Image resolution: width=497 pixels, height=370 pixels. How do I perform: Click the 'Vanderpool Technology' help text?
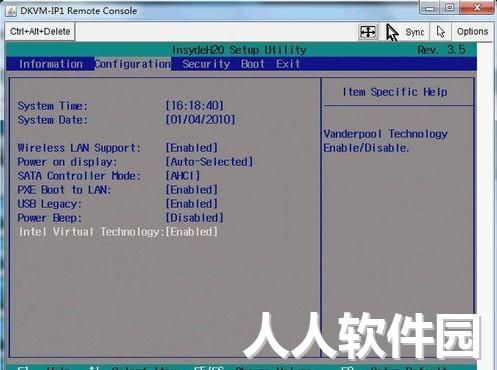pyautogui.click(x=386, y=134)
